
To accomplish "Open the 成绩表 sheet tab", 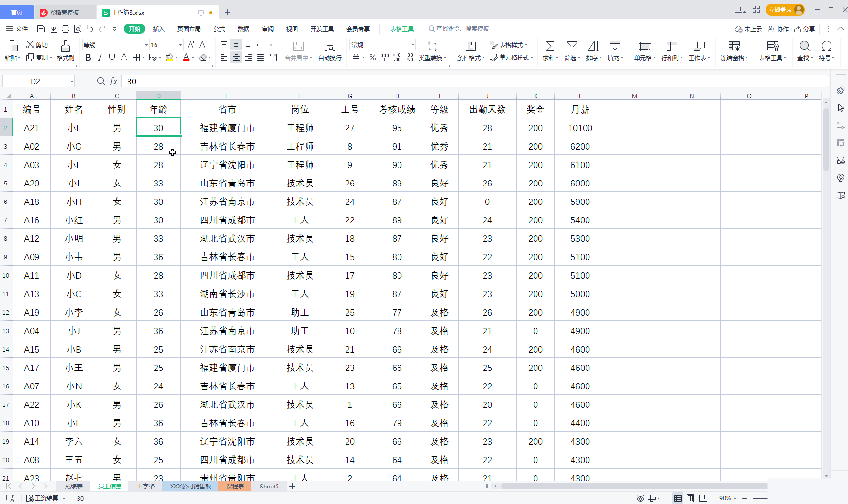I will tap(73, 486).
